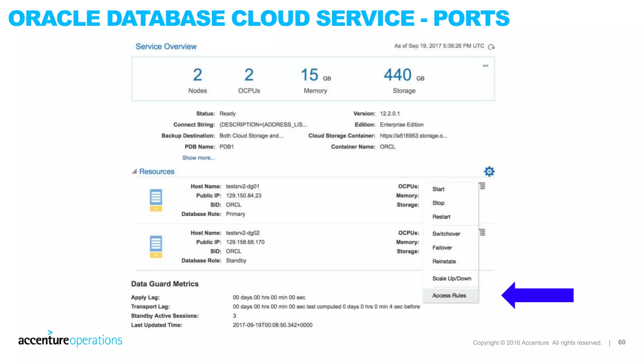Click the Service Overview heading

(x=166, y=47)
